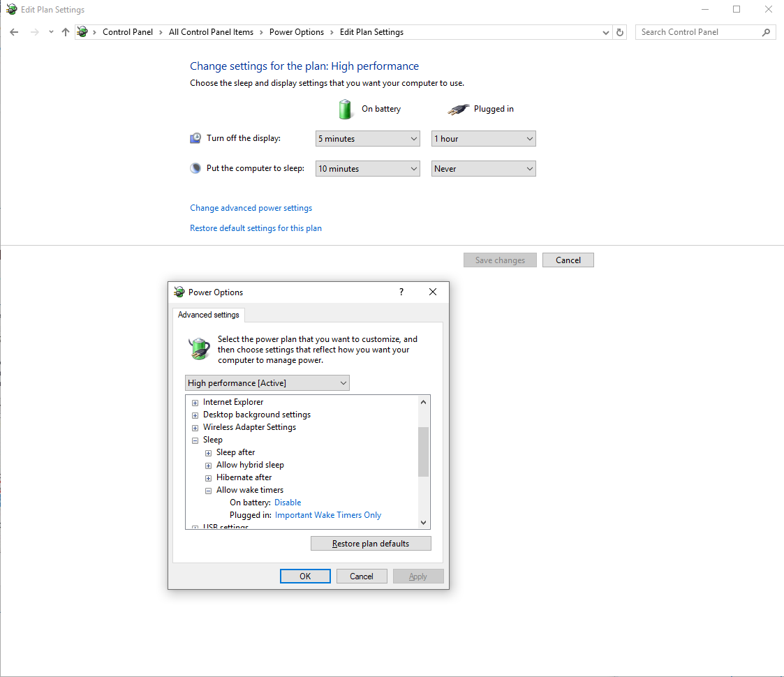The width and height of the screenshot is (784, 677).
Task: Click the Change advanced power settings link
Action: [x=251, y=208]
